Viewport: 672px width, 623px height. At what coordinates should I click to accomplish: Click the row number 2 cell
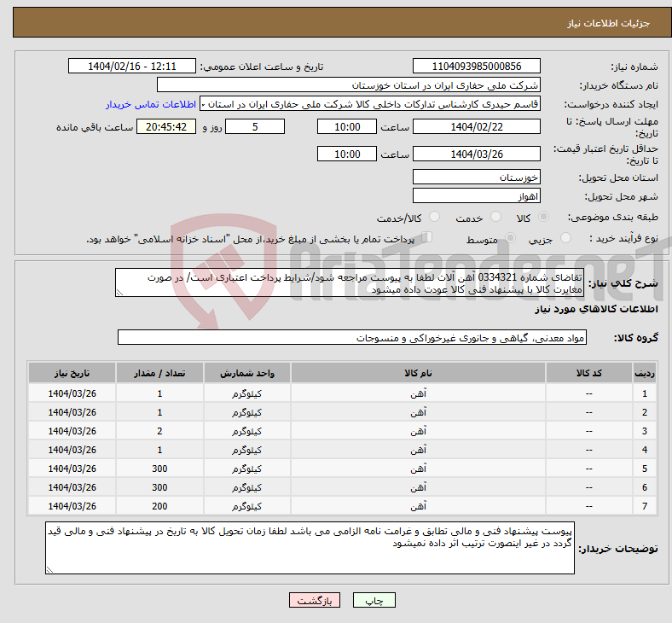(x=644, y=412)
